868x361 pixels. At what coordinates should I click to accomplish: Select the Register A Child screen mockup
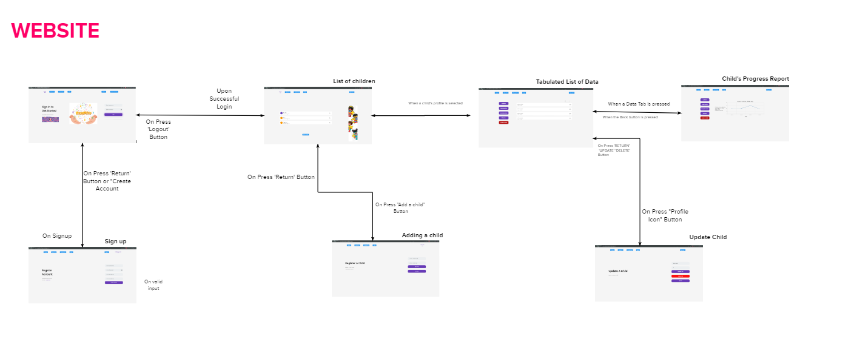point(385,268)
